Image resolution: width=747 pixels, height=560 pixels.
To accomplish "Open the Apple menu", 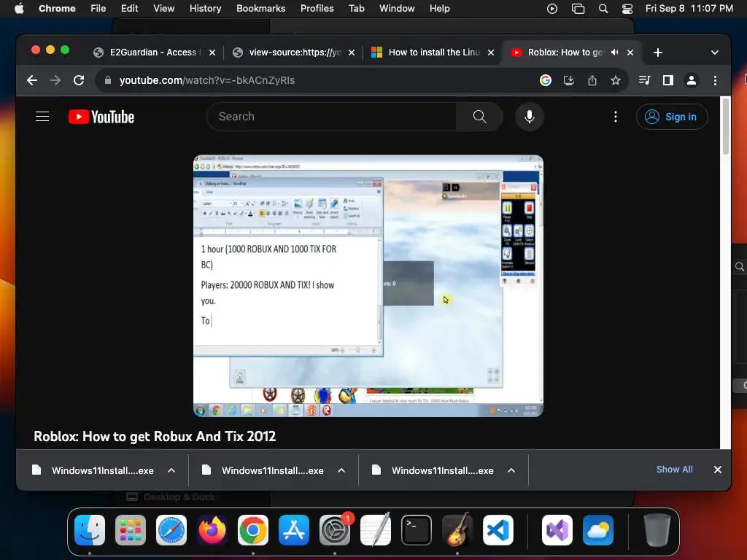I will pyautogui.click(x=19, y=9).
